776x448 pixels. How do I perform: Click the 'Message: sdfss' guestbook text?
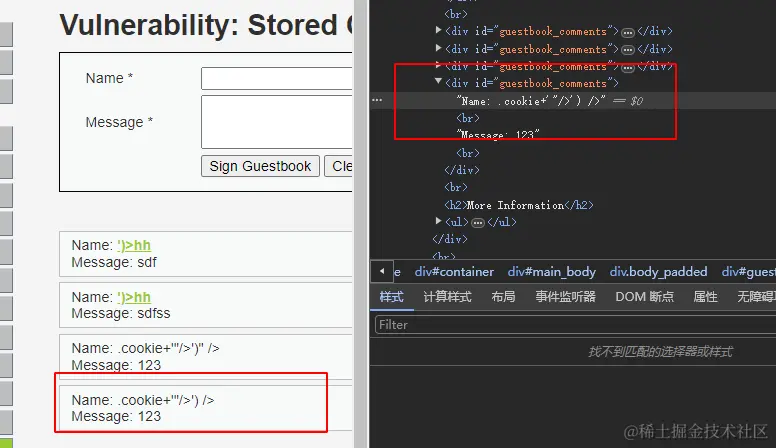coord(121,313)
